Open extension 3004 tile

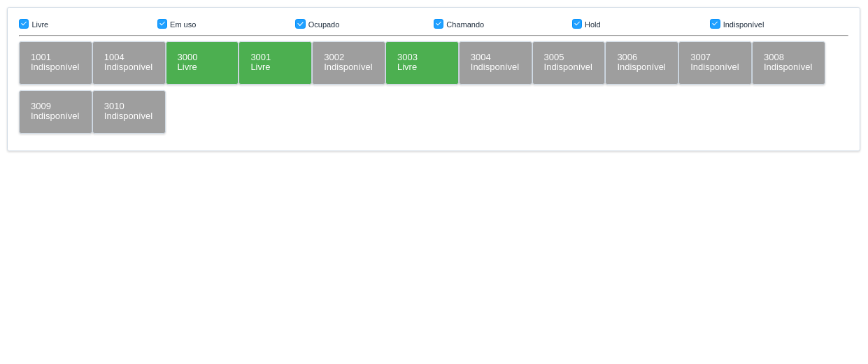click(x=495, y=63)
